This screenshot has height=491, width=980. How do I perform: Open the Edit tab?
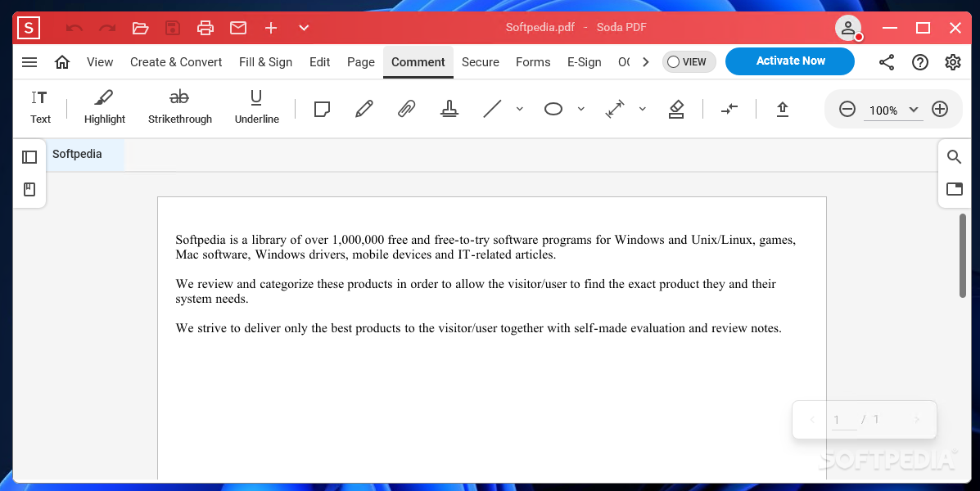pos(319,62)
